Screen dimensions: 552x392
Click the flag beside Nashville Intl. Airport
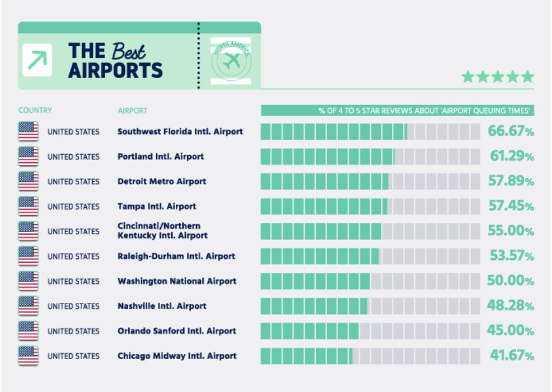point(28,306)
